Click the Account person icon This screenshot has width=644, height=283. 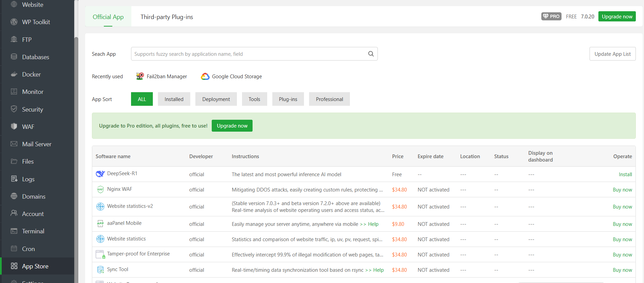[14, 214]
